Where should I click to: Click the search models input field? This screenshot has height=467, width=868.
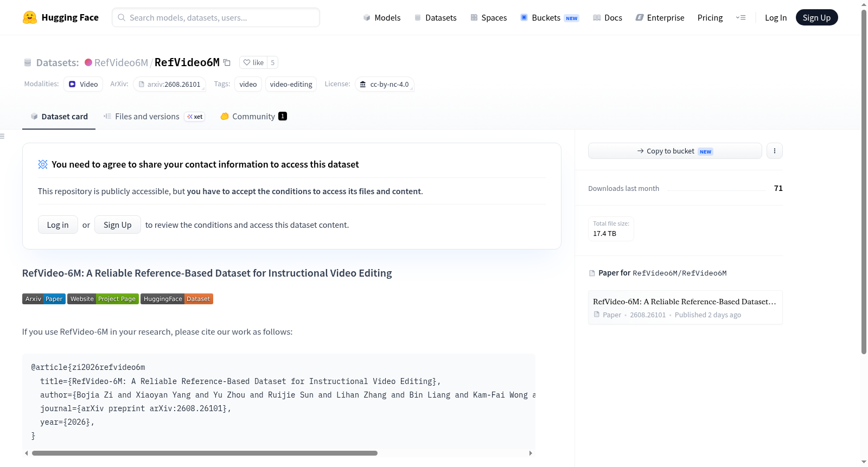tap(216, 17)
